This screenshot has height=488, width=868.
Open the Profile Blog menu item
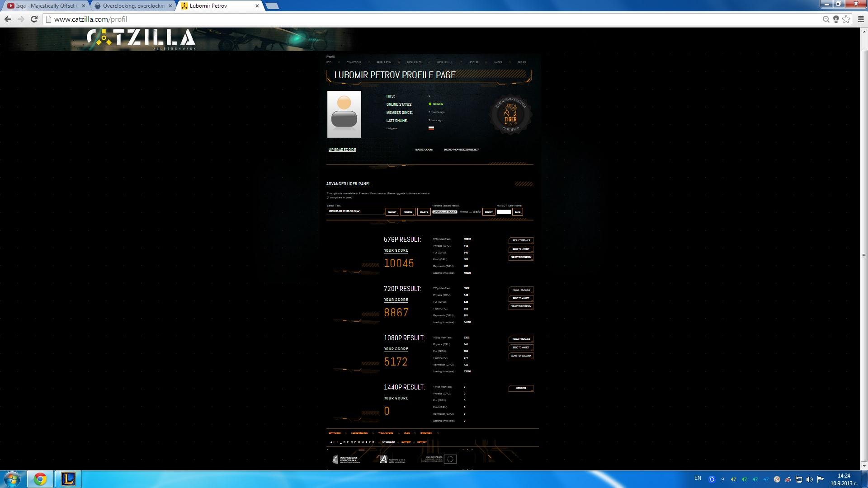coord(414,62)
